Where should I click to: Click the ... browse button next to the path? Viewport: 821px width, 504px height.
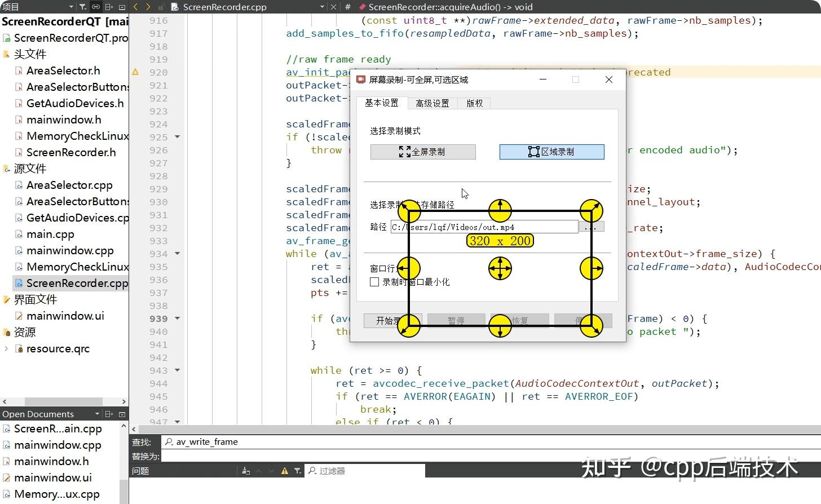click(x=591, y=226)
